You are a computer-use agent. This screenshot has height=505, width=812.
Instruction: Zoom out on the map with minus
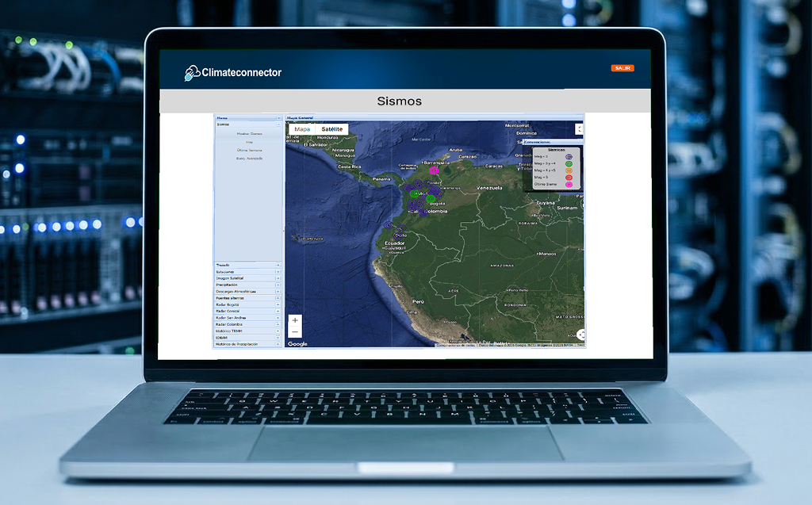pyautogui.click(x=295, y=332)
